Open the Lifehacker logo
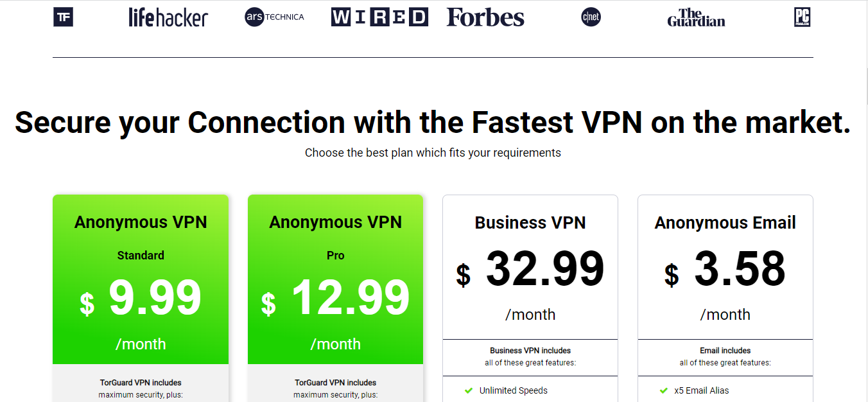The width and height of the screenshot is (868, 402). click(x=168, y=17)
